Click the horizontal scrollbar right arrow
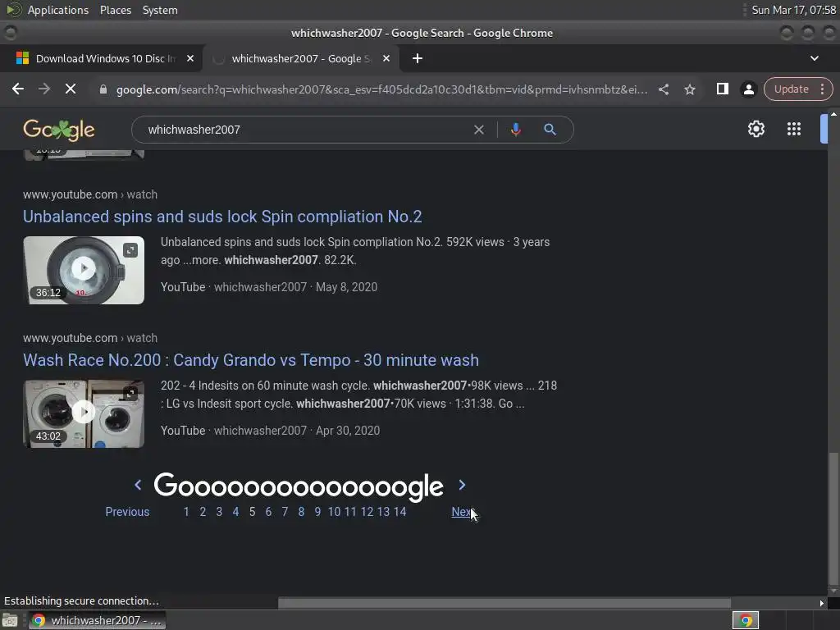840x630 pixels. click(x=822, y=603)
